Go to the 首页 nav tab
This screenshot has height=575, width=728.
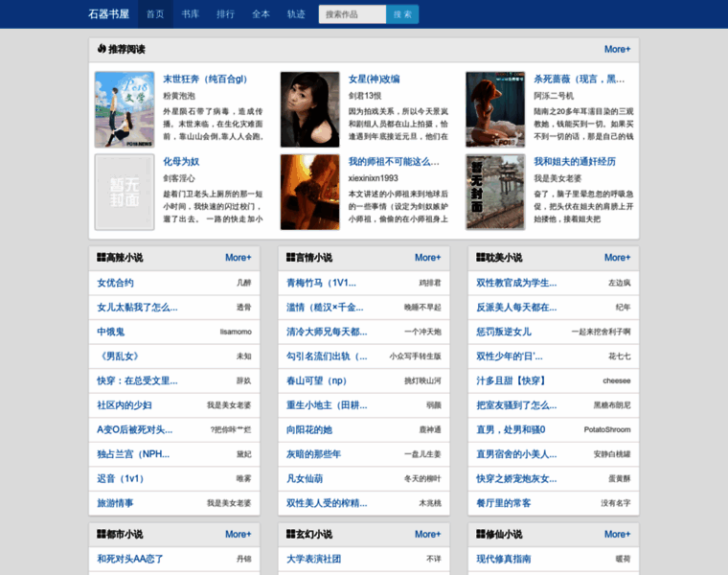click(155, 14)
